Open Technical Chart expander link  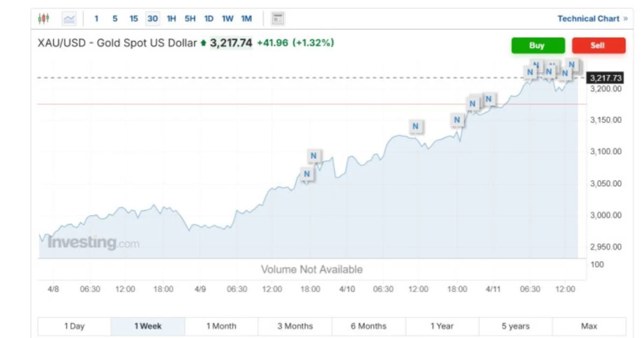[x=592, y=19]
